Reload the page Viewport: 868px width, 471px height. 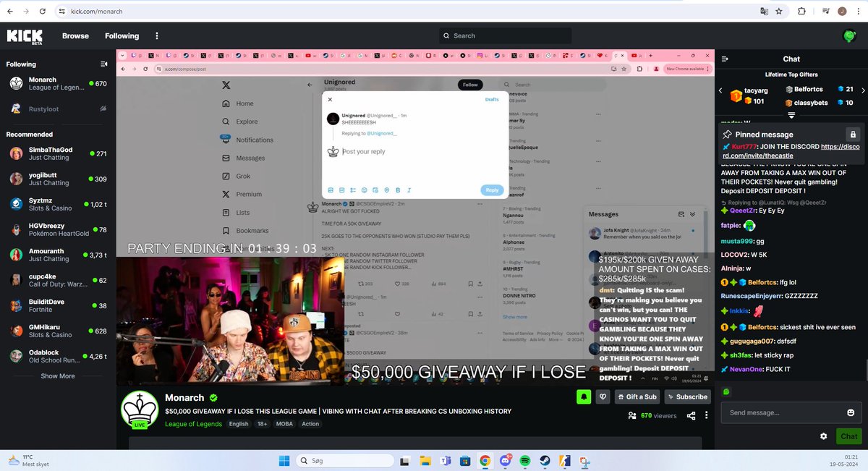(43, 12)
